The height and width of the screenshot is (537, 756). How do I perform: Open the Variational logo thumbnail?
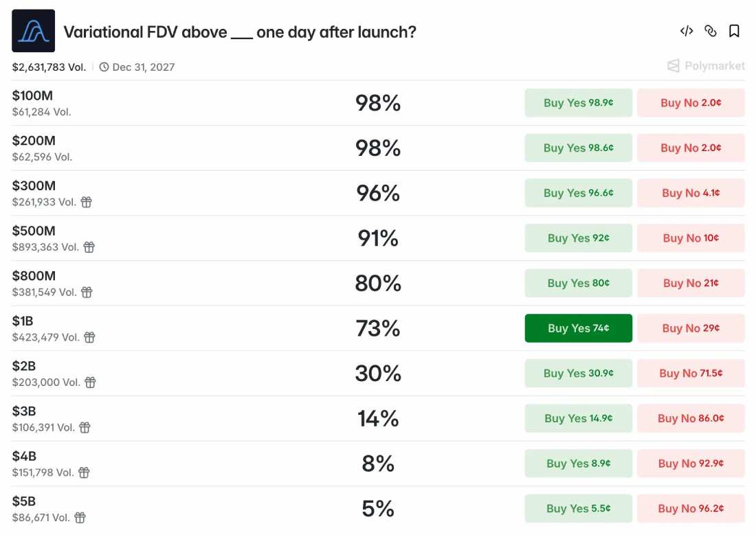[33, 31]
